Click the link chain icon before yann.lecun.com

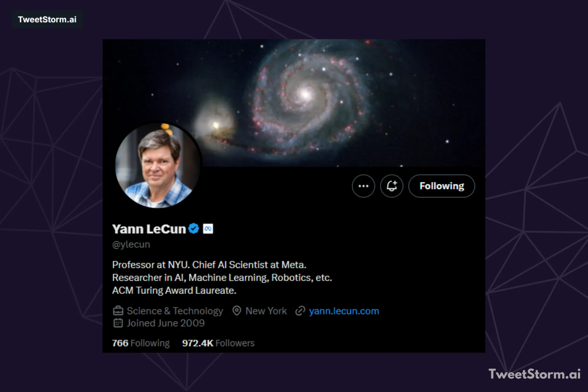(x=300, y=311)
